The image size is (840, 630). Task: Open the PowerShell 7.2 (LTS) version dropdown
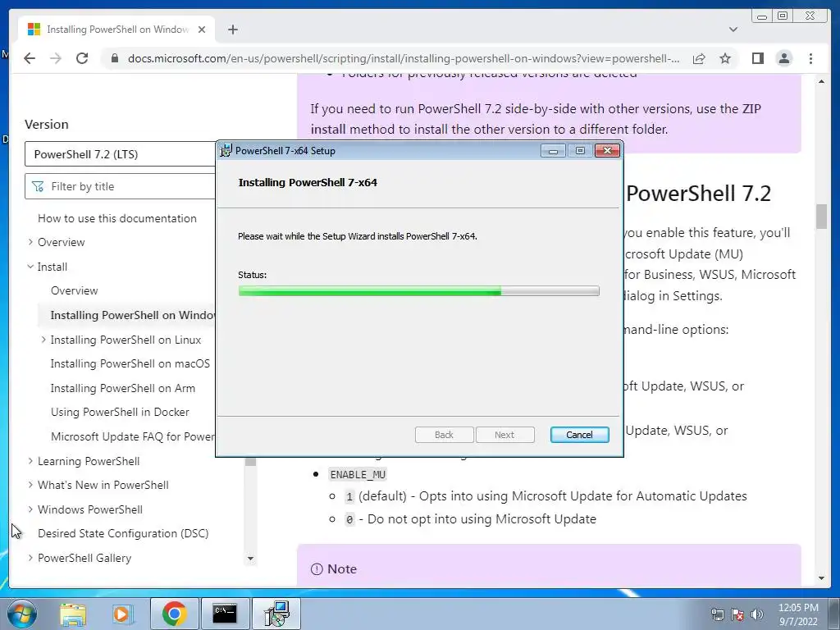click(120, 154)
